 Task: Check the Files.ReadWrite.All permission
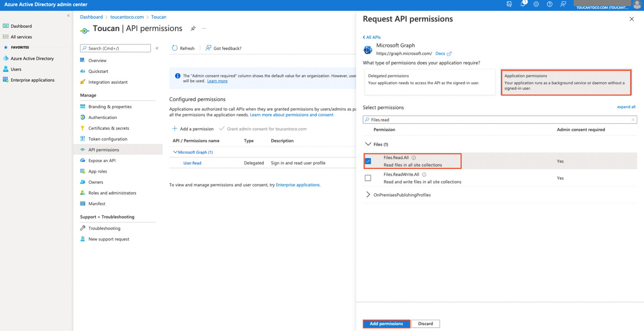click(x=368, y=178)
